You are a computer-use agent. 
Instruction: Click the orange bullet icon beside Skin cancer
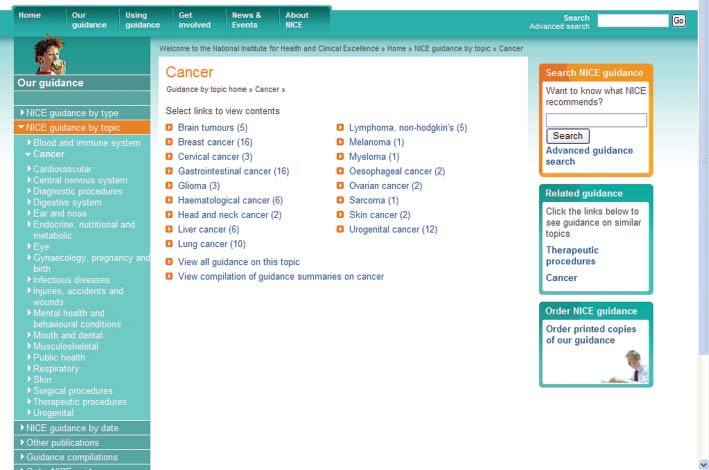coord(340,214)
